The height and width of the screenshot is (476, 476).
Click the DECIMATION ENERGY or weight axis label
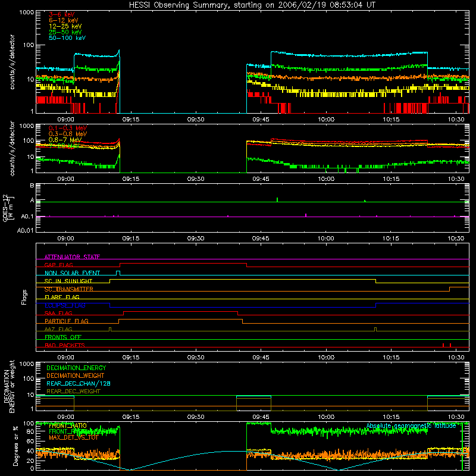[x=9, y=386]
